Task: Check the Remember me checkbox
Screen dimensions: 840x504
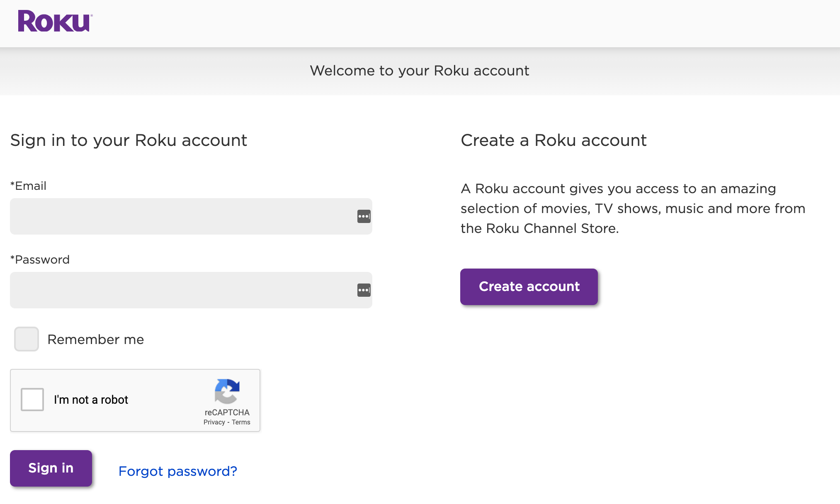Action: (27, 339)
